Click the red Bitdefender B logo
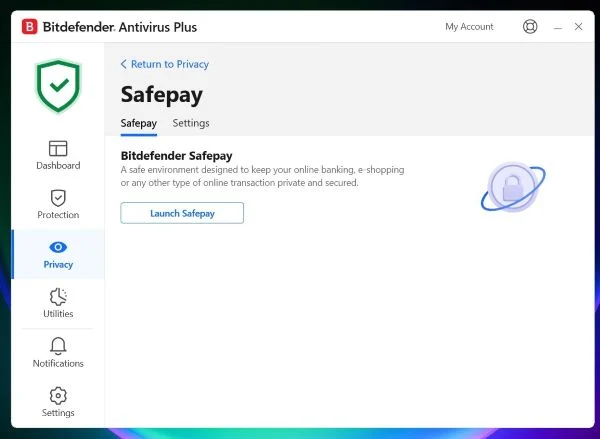600x439 pixels. pos(30,27)
